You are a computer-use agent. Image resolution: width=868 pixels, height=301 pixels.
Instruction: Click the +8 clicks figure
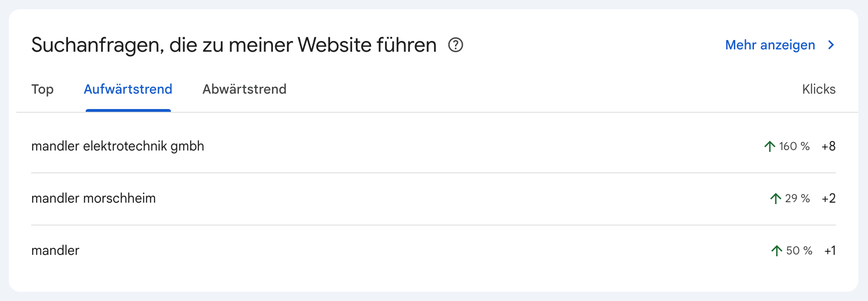(x=828, y=147)
